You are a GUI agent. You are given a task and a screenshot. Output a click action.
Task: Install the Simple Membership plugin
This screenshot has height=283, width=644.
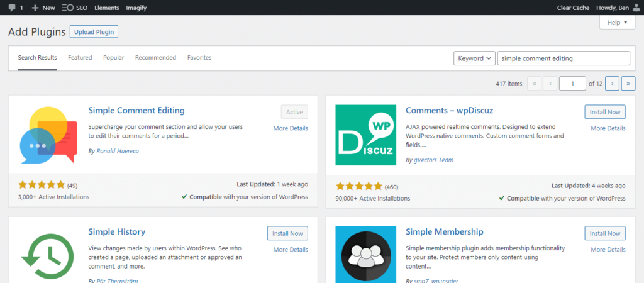[x=605, y=233]
